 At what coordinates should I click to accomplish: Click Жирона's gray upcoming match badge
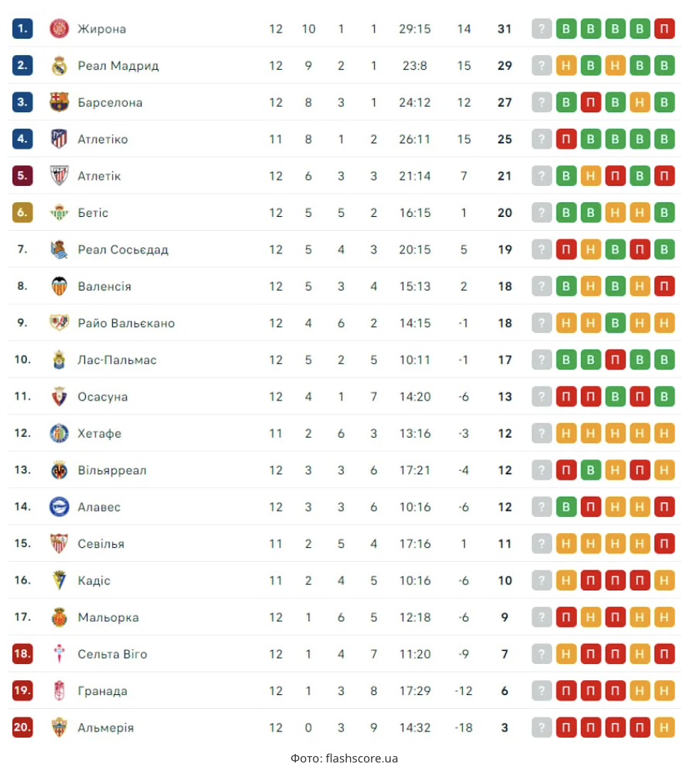point(541,29)
